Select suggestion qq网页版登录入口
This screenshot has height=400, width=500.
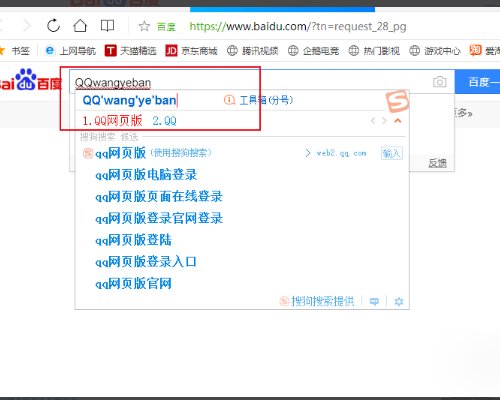(146, 262)
